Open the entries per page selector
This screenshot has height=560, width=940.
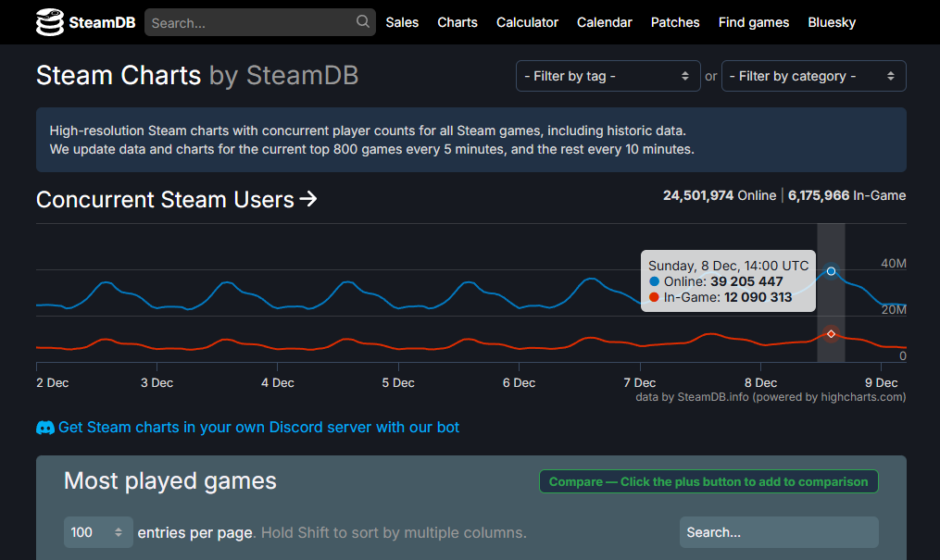pos(98,532)
